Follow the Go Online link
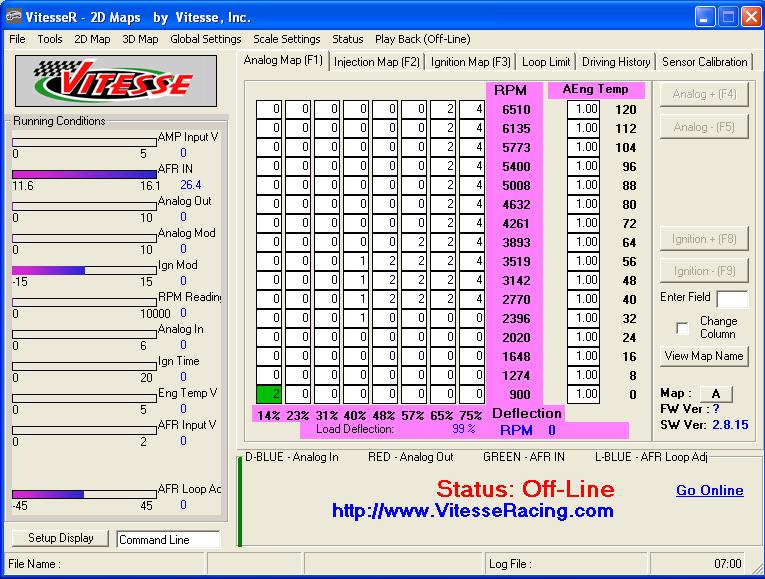This screenshot has height=579, width=765. point(710,490)
